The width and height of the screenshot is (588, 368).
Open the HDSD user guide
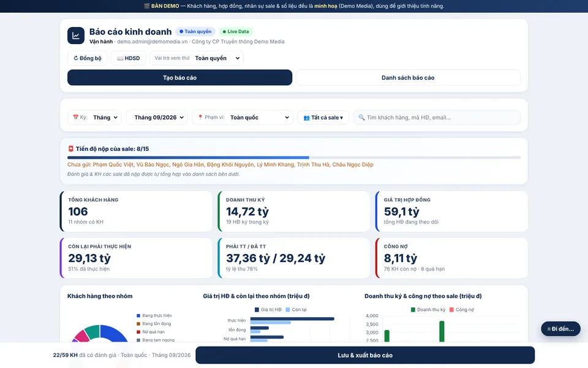(128, 58)
